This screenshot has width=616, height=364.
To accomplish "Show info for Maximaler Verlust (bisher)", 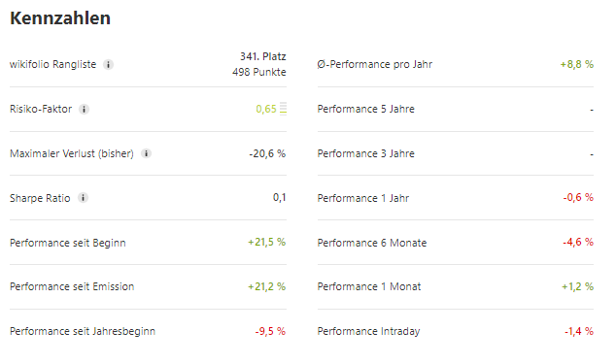I will [146, 153].
